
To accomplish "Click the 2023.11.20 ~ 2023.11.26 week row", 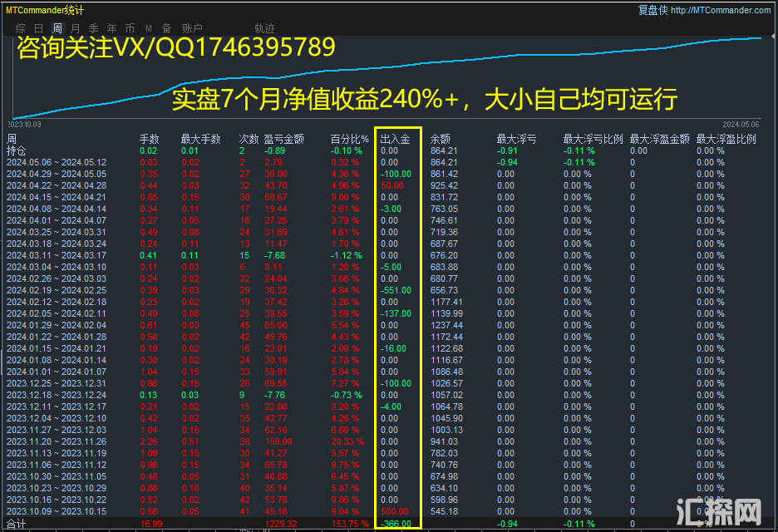I will coord(57,441).
